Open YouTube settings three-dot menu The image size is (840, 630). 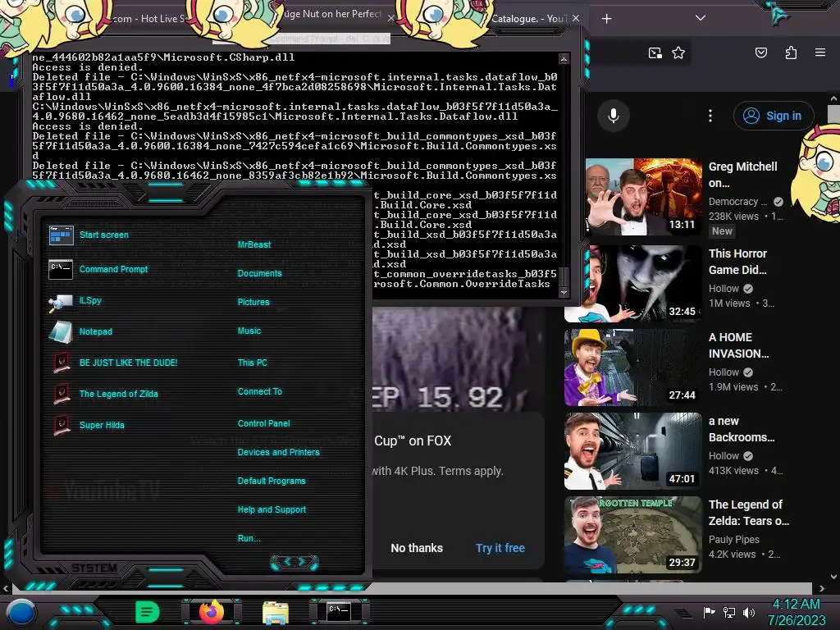(x=710, y=115)
